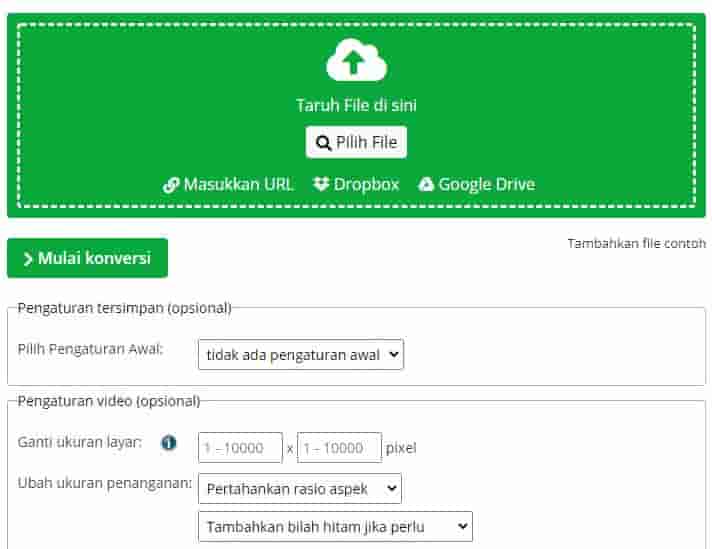The height and width of the screenshot is (549, 712).
Task: Click the Taruh File di sini text
Action: tap(356, 105)
